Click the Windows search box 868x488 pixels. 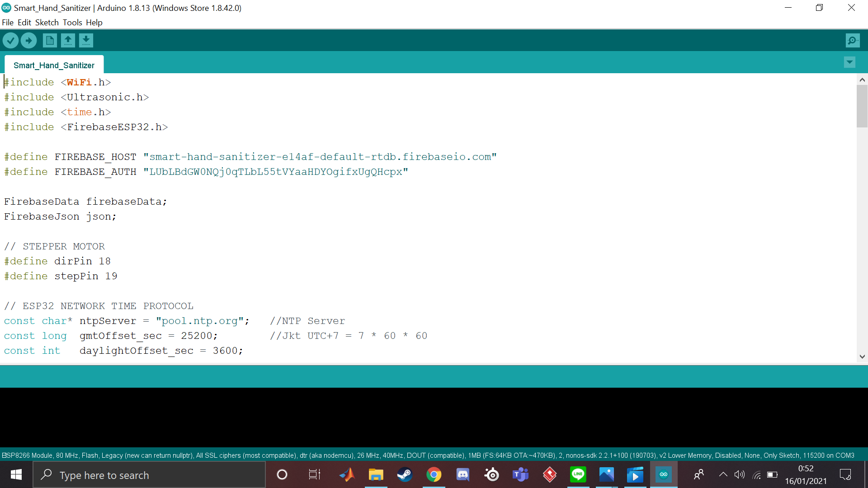149,475
